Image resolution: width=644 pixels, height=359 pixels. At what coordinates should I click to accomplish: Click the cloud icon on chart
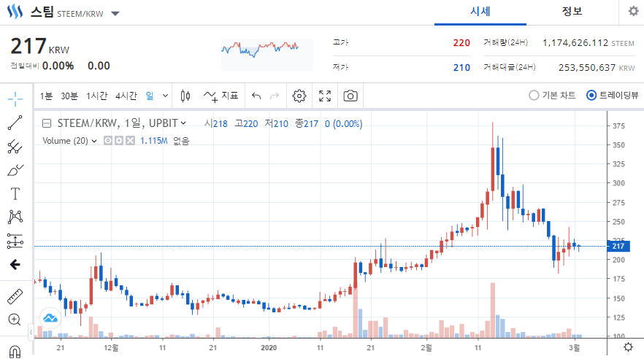pos(50,318)
